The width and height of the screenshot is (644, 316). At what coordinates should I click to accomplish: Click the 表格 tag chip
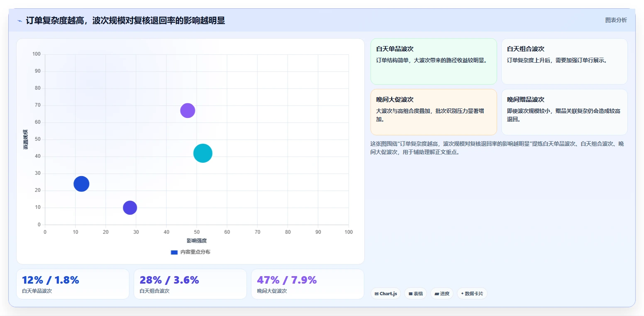click(416, 294)
